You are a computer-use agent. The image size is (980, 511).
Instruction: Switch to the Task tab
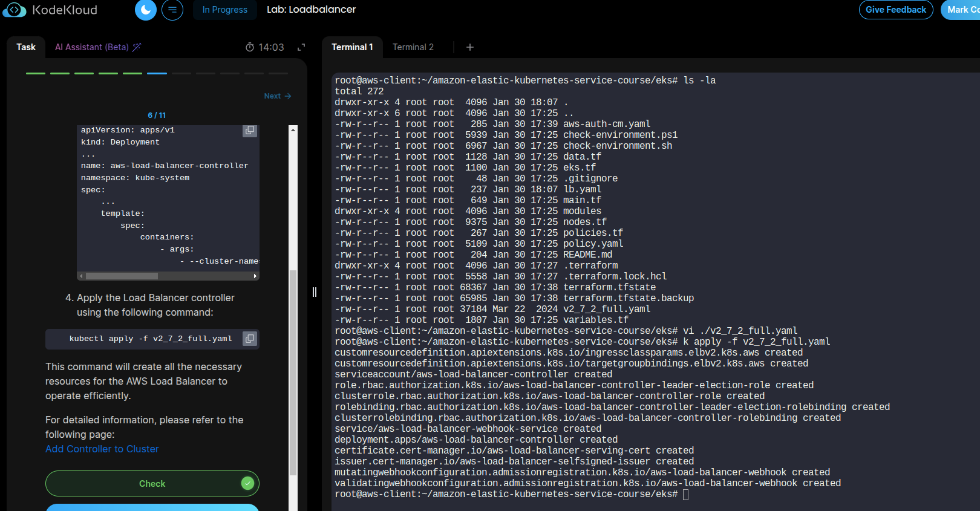(26, 47)
